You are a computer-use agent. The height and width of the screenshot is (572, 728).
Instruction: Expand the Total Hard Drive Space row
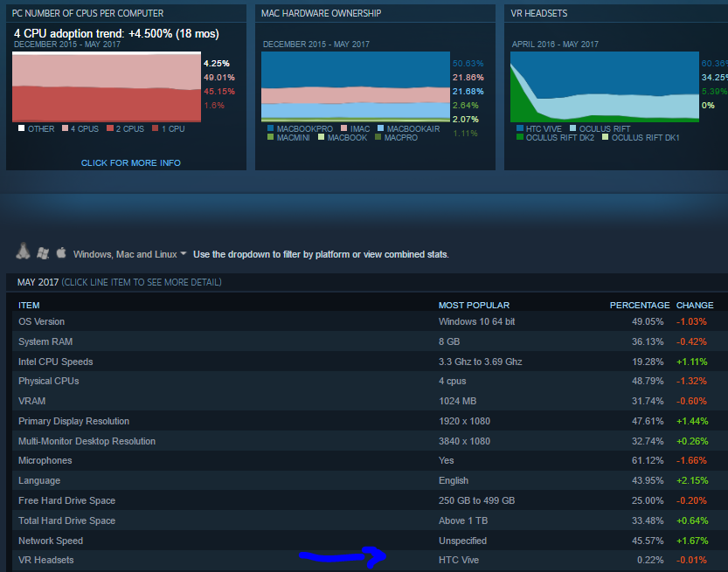[370, 520]
